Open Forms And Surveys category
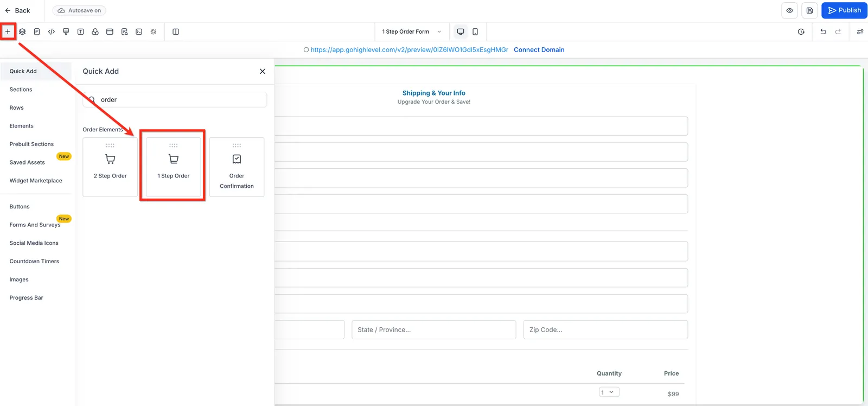This screenshot has width=868, height=406. 35,225
